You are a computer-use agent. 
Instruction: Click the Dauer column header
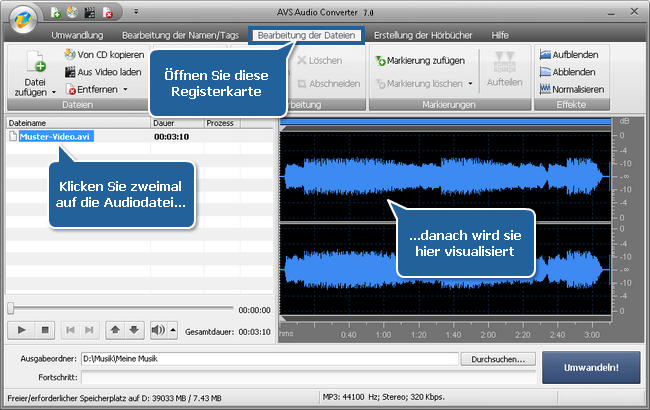[x=177, y=123]
